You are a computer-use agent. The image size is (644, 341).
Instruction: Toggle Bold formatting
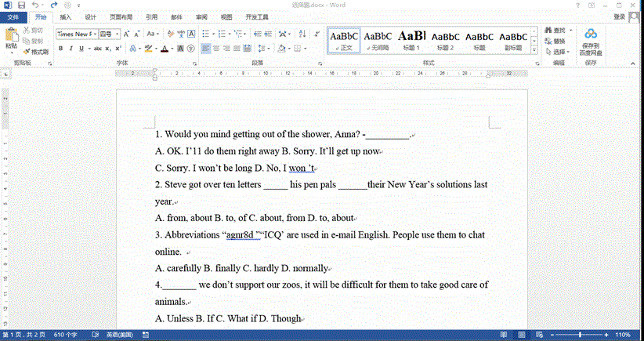[x=60, y=49]
